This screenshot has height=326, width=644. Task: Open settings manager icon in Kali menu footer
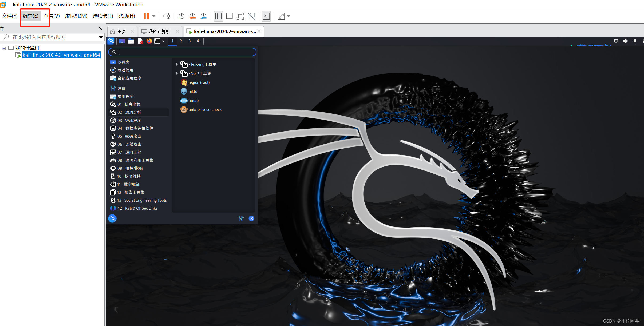241,218
